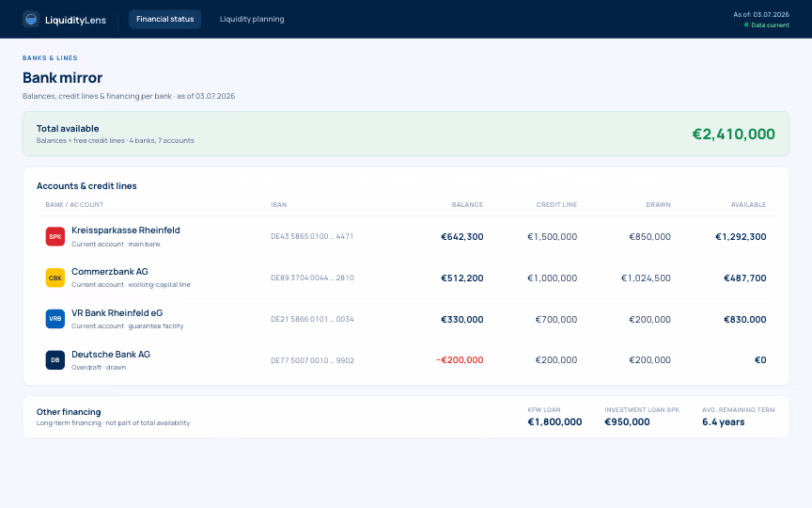Click the €1,000,000 credit line value

552,278
